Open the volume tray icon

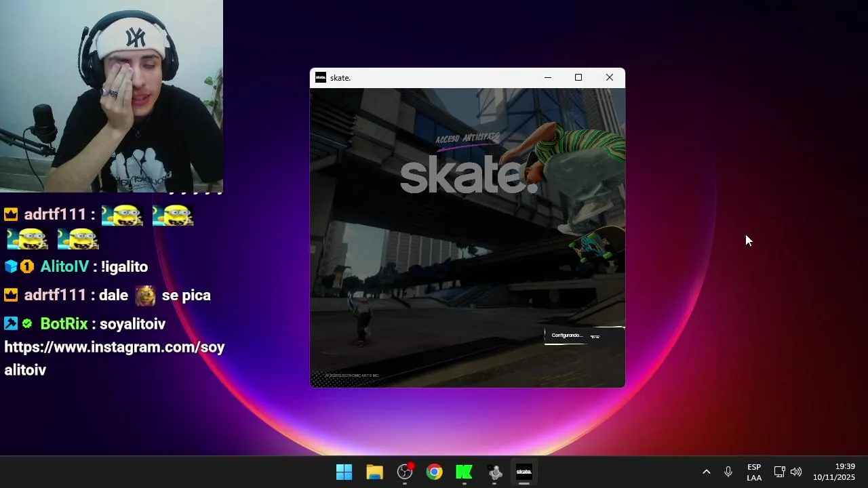[796, 472]
